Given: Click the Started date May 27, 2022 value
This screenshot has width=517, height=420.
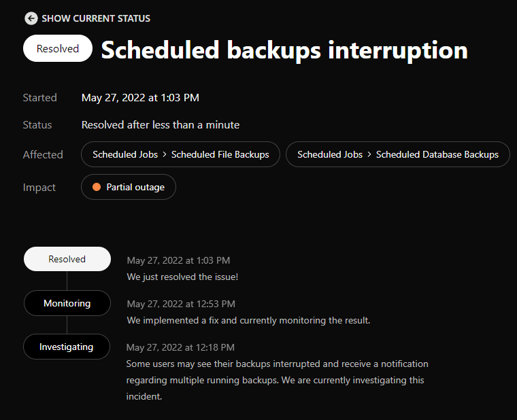Looking at the screenshot, I should [x=140, y=98].
